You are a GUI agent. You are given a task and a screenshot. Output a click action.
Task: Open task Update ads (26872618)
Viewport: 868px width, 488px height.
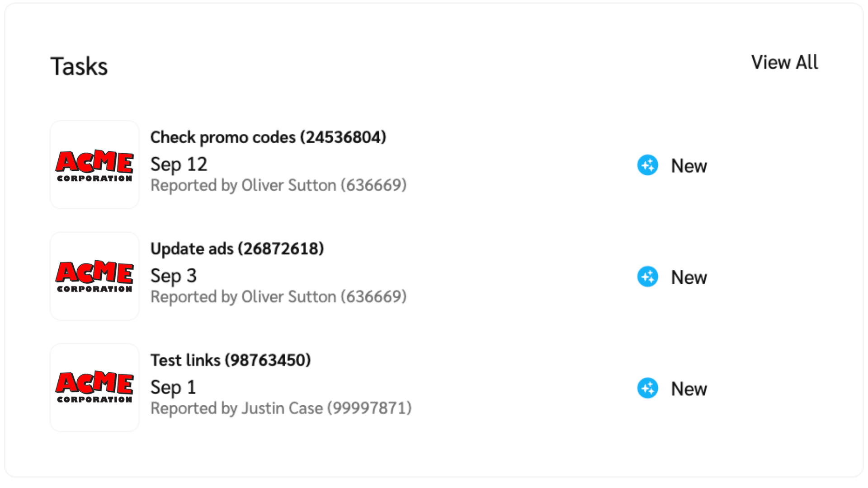click(x=237, y=249)
